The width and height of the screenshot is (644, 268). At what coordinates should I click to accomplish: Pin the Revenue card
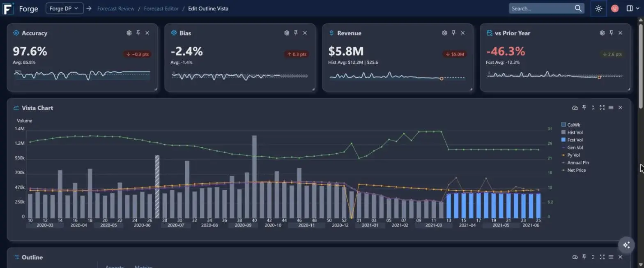(x=453, y=33)
